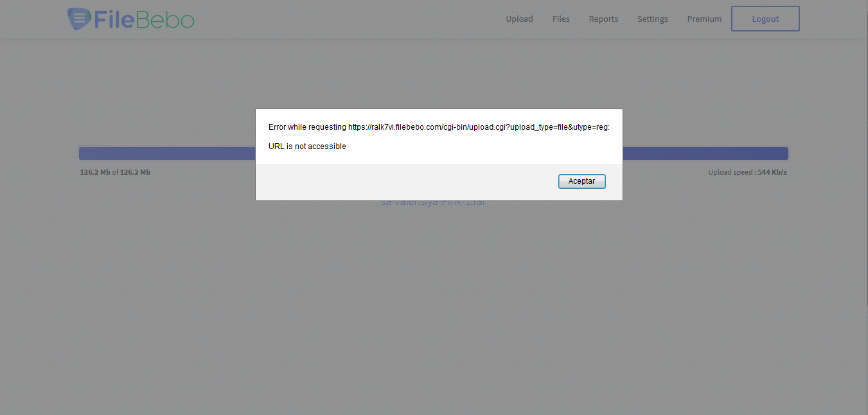Screen dimensions: 868x415
Task: Click the Logout button
Action: [765, 19]
